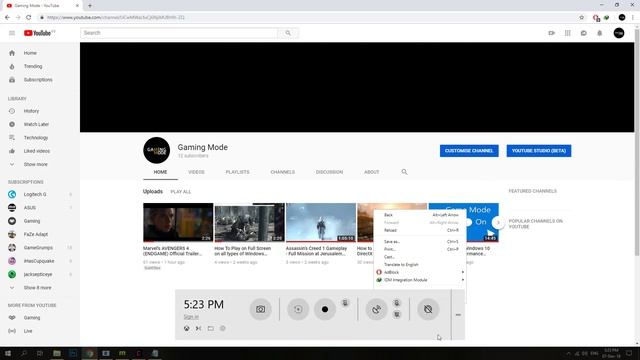Viewport: 640px width, 360px height.
Task: Click the YouTube logo
Action: pos(39,33)
